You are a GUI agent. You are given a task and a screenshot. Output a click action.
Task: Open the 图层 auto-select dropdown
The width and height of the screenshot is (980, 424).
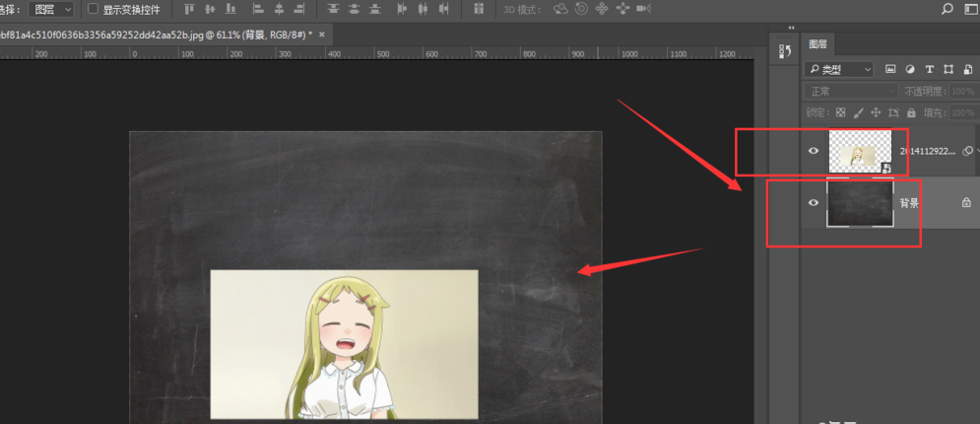tap(50, 9)
